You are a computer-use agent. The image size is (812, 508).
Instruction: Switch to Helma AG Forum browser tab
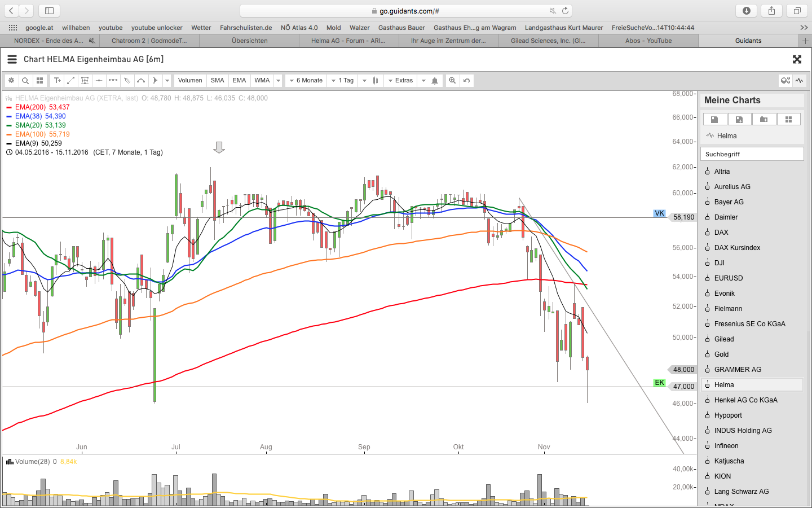pos(348,41)
